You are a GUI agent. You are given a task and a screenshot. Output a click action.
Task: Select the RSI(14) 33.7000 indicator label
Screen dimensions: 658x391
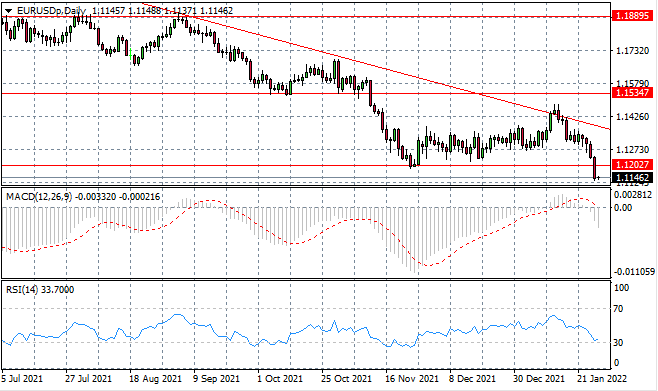40,289
